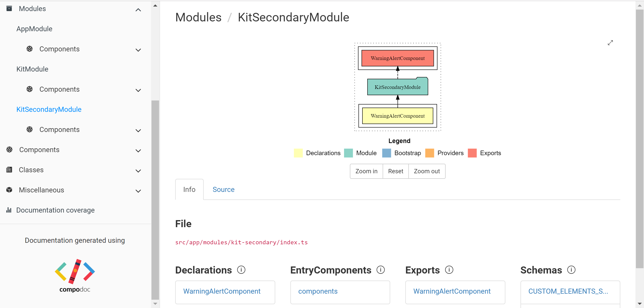Image resolution: width=644 pixels, height=308 pixels.
Task: Click the info icon next to Schemas
Action: (x=571, y=270)
